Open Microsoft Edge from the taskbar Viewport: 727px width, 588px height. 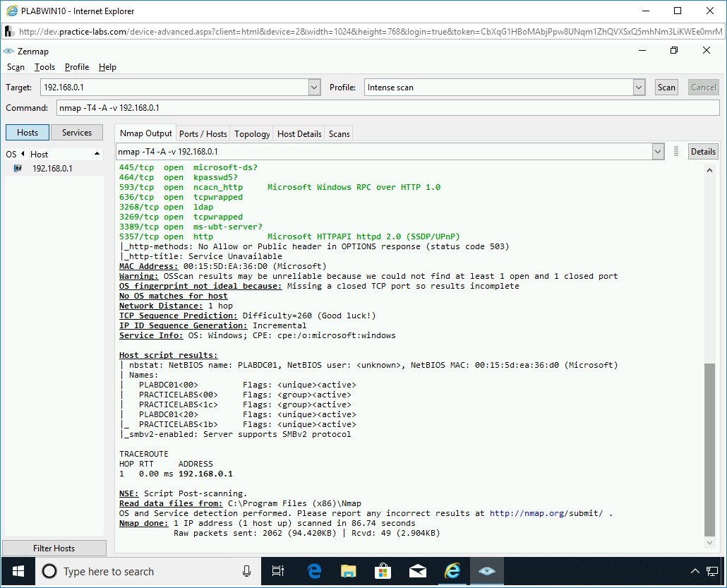(x=314, y=571)
